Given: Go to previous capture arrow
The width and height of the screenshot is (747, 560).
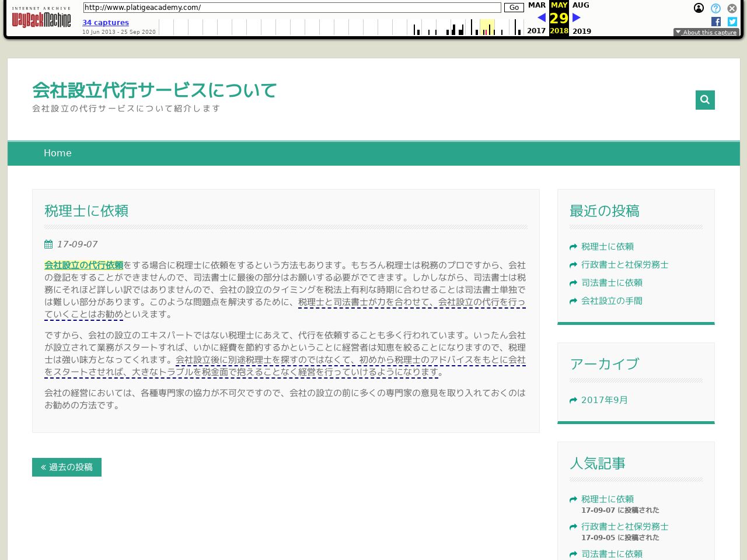Looking at the screenshot, I should tap(541, 18).
